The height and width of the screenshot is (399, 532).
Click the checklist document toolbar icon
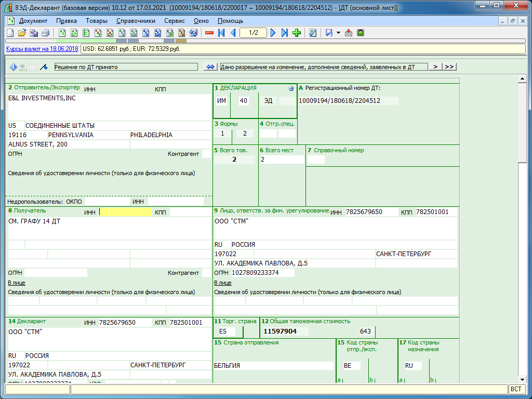pyautogui.click(x=313, y=33)
